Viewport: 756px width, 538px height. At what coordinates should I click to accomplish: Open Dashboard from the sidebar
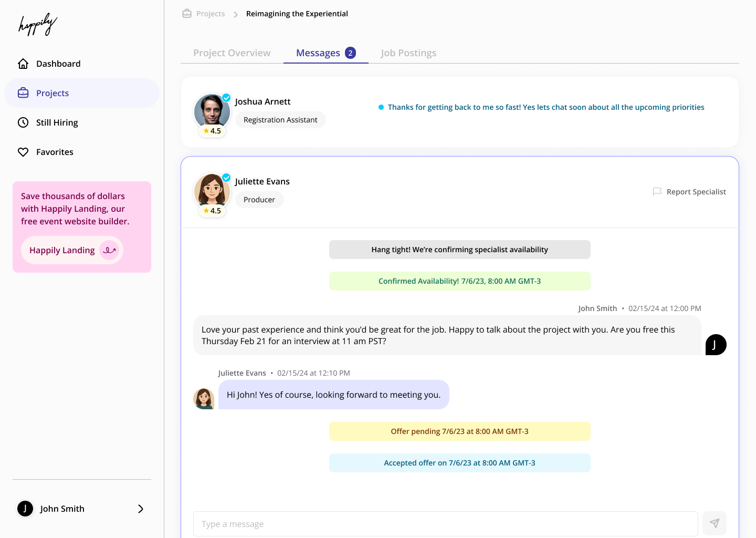tap(58, 64)
